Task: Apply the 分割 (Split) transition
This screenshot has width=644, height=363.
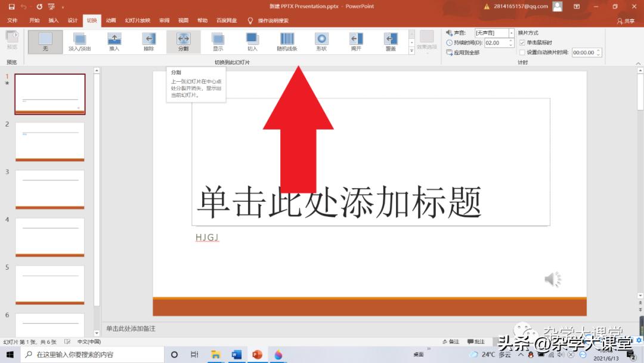Action: pyautogui.click(x=183, y=42)
